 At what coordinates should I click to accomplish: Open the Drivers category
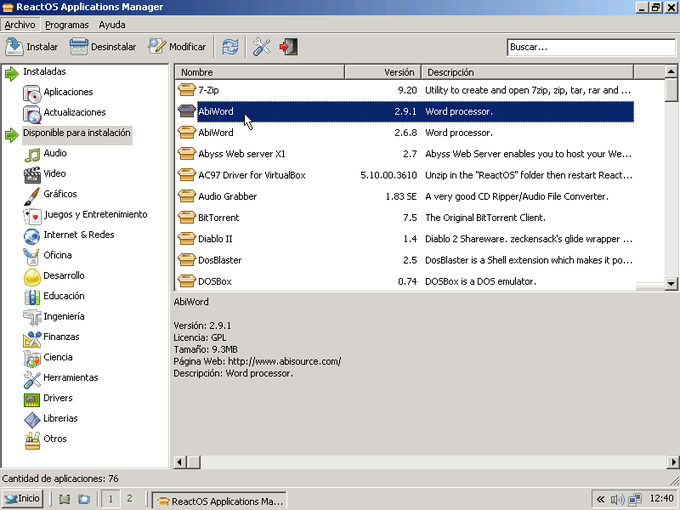[58, 398]
